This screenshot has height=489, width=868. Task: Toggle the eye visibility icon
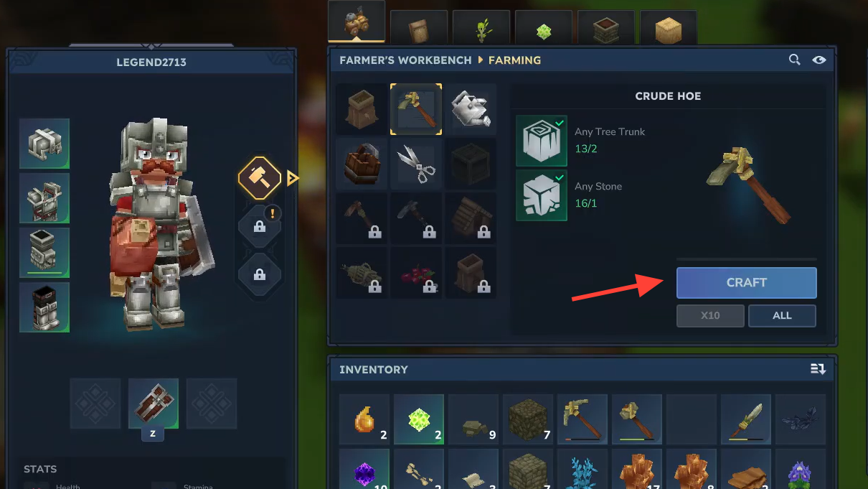click(819, 60)
